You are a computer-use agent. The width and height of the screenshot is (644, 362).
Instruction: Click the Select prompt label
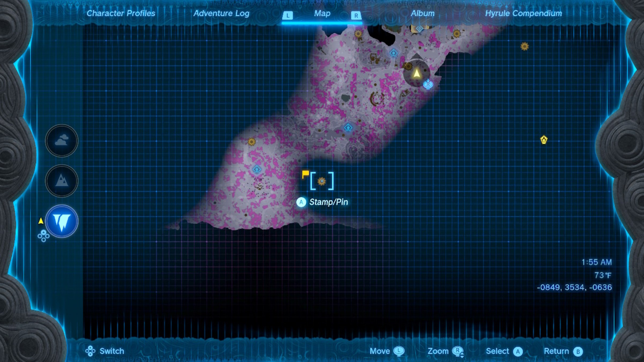pos(497,351)
